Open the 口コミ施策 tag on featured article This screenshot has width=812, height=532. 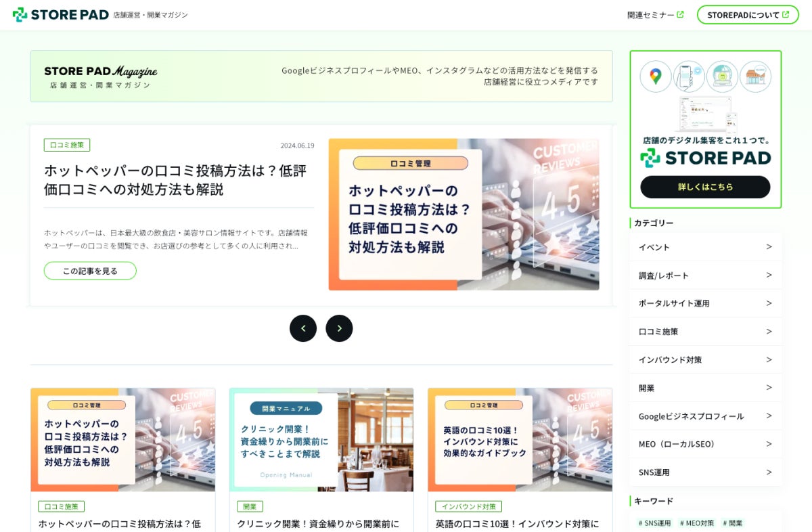click(67, 145)
